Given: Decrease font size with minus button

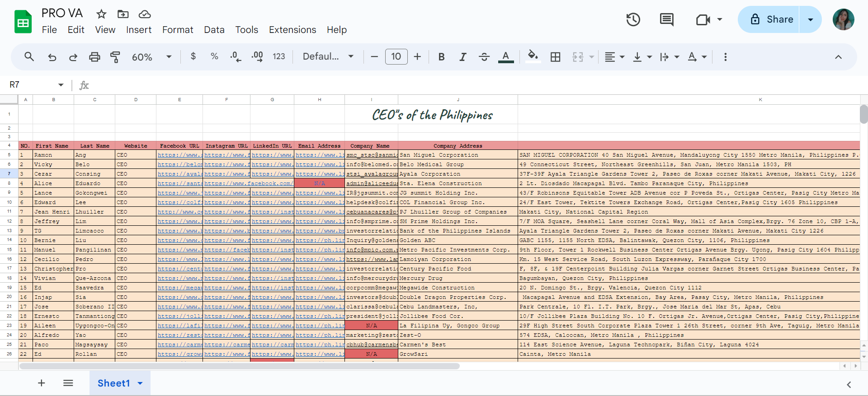Looking at the screenshot, I should coord(374,57).
